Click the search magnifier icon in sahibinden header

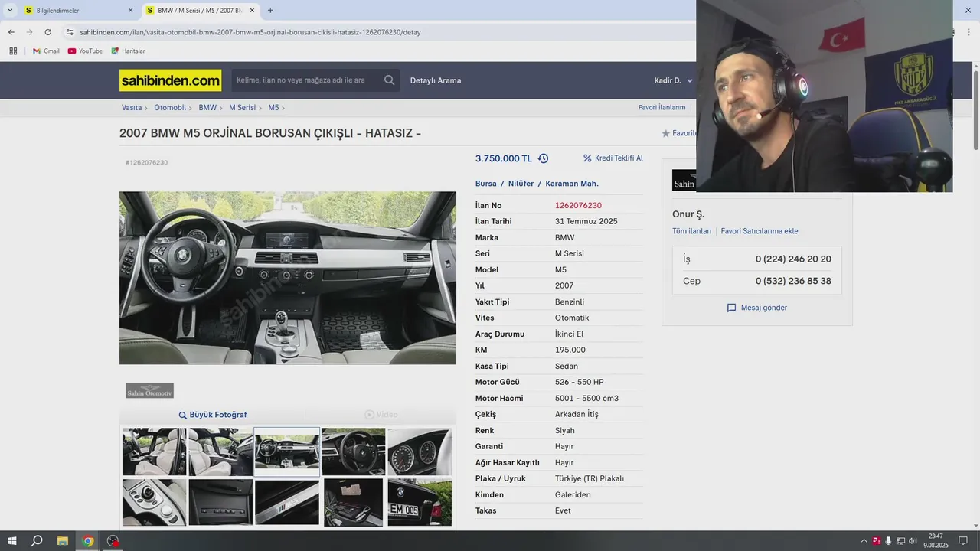389,80
